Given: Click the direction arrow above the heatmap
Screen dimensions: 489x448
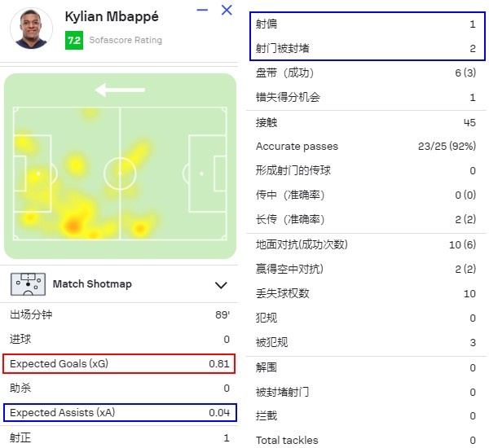Looking at the screenshot, I should pyautogui.click(x=120, y=90).
